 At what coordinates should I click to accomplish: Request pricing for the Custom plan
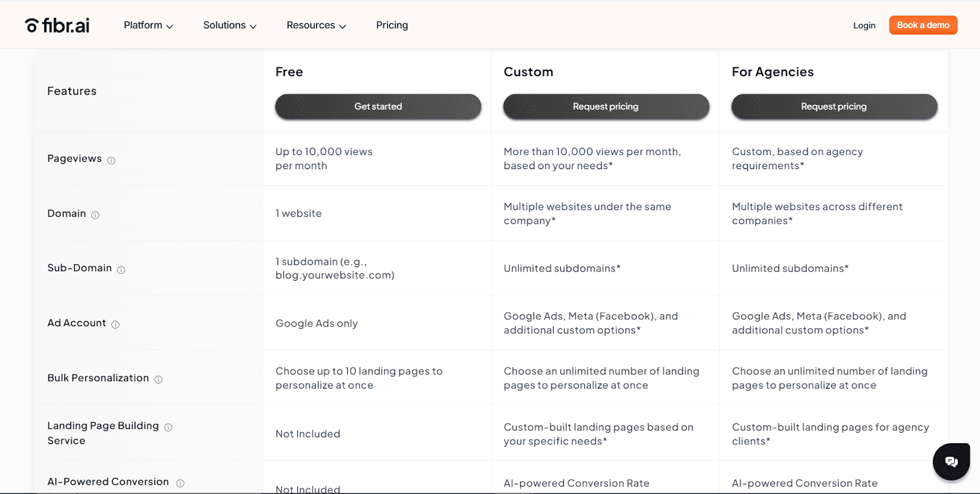click(x=606, y=107)
